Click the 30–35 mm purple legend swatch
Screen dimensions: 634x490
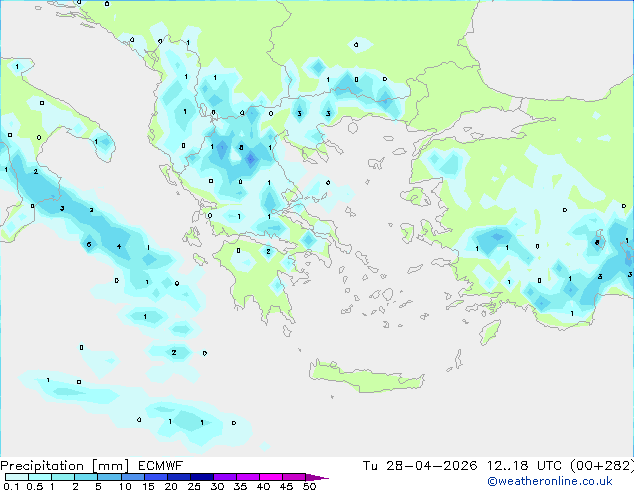224,477
